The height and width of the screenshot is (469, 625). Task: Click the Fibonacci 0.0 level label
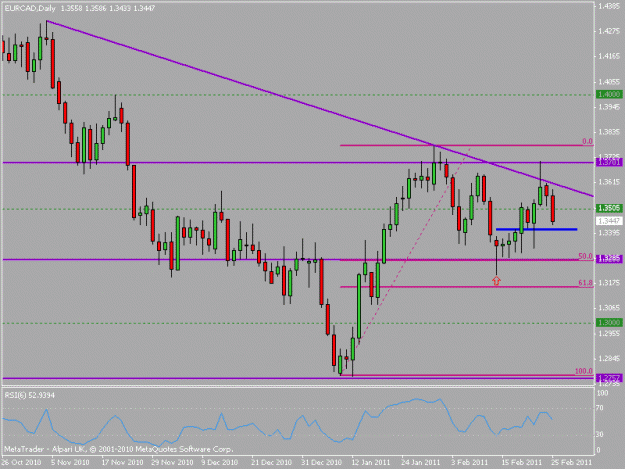[588, 141]
